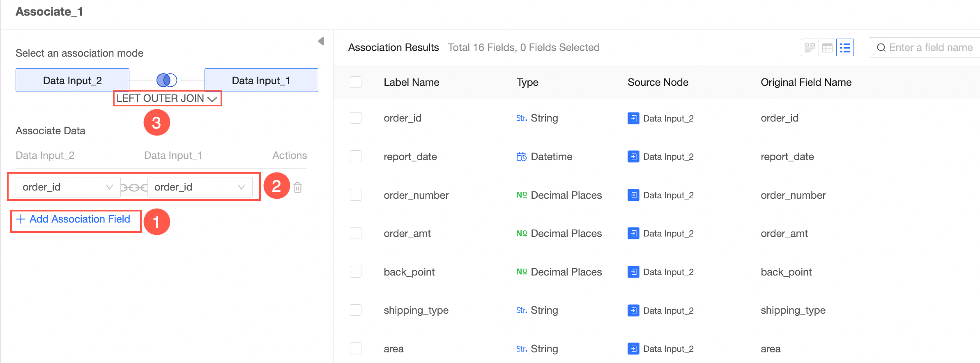
Task: Select the Data Input_1 node box
Action: coord(261,80)
